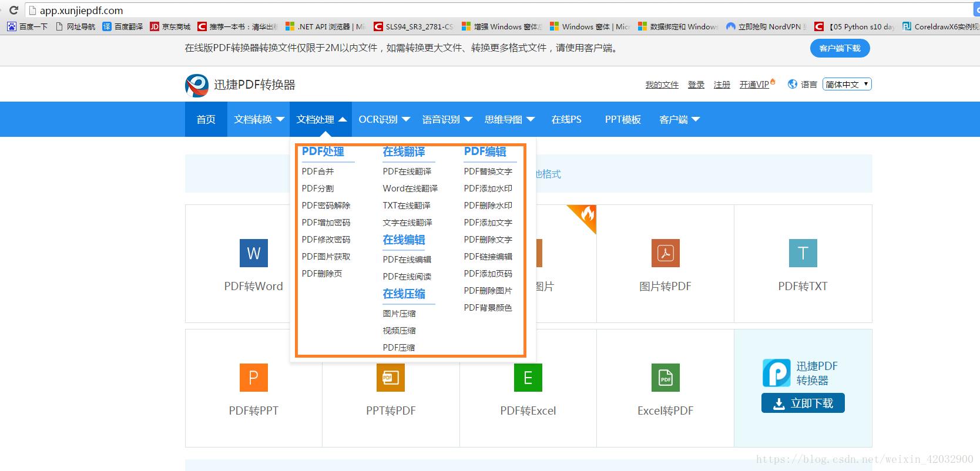Open the 百度一下 bookmark
The width and height of the screenshot is (980, 471).
[27, 26]
